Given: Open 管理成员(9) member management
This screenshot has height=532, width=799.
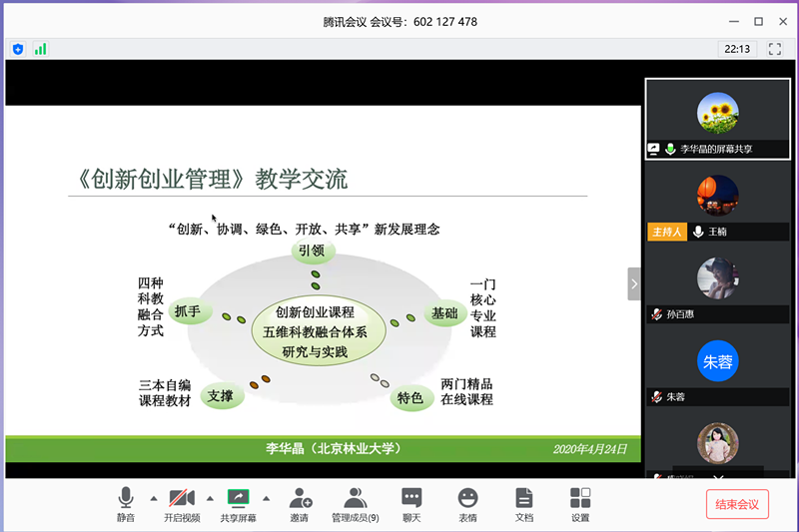Looking at the screenshot, I should click(355, 503).
